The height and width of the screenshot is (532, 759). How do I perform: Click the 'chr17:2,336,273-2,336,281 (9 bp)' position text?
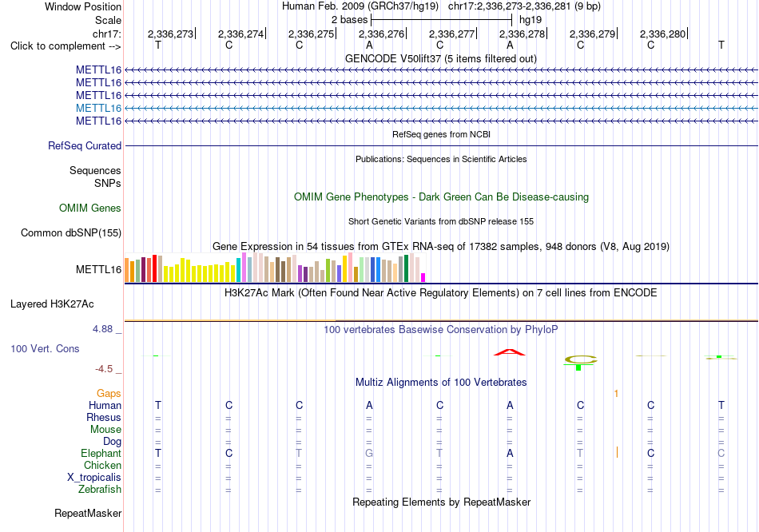pos(524,6)
